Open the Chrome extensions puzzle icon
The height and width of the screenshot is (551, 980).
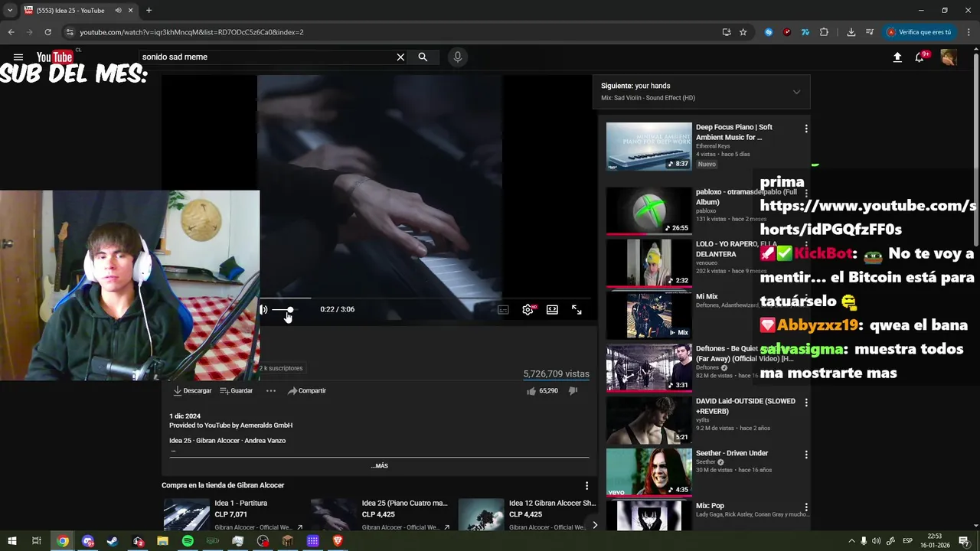[824, 32]
